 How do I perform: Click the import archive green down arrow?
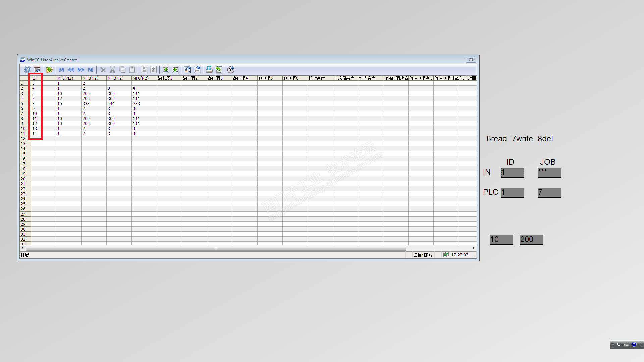click(x=166, y=70)
